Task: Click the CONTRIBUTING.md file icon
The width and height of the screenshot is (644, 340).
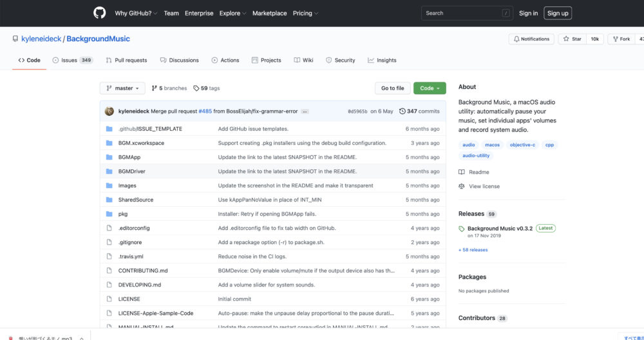Action: click(x=109, y=270)
